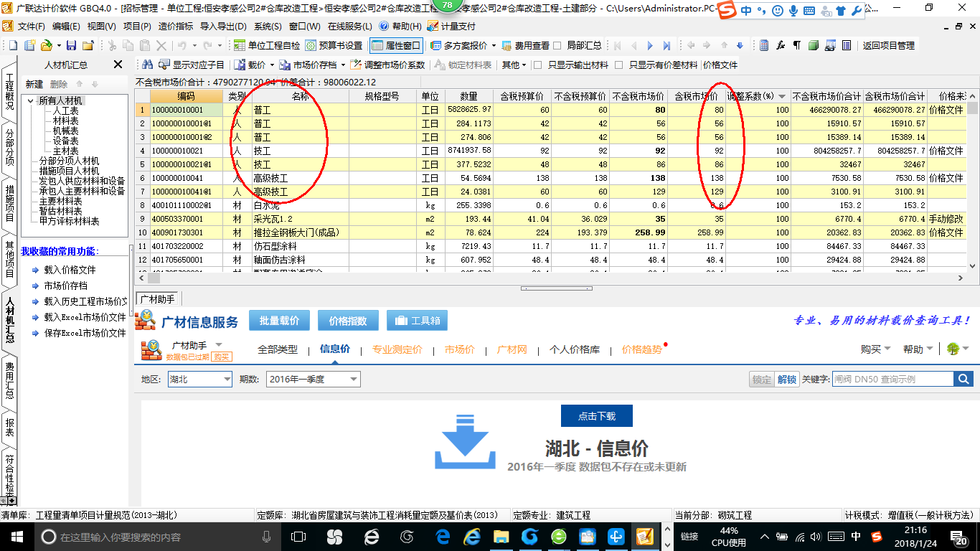Open 费用查看 fee viewer

click(525, 45)
